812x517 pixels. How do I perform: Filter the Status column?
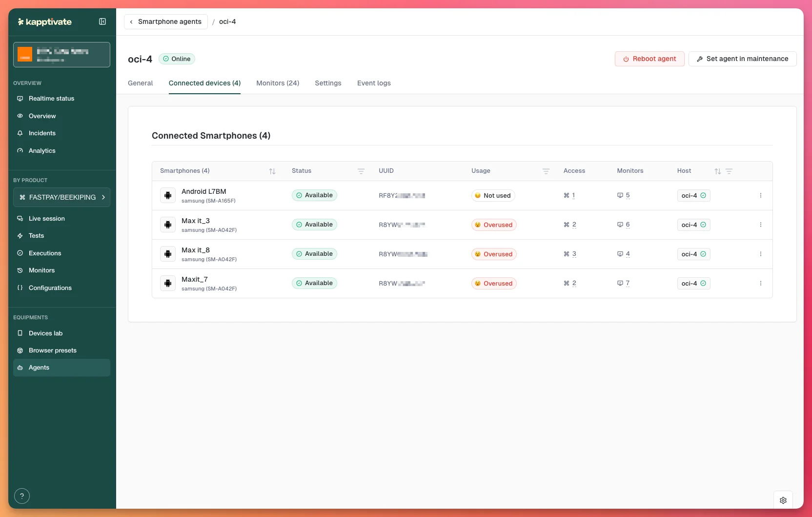pos(361,171)
